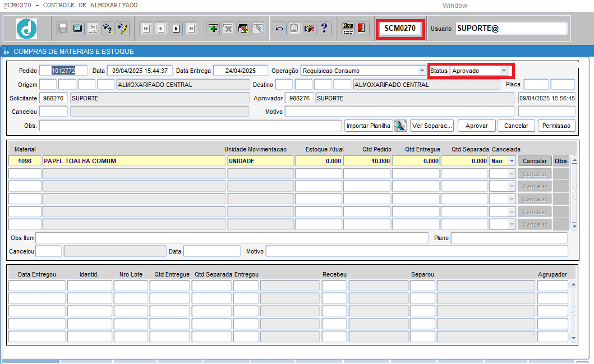Click the undo arrow toolbar icon

coord(279,29)
